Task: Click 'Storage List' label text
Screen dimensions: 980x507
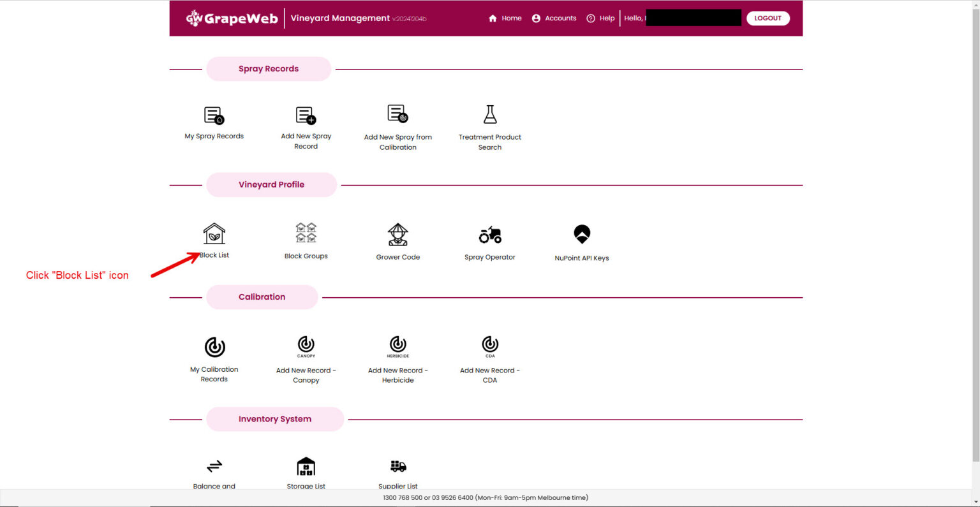Action: pos(306,486)
